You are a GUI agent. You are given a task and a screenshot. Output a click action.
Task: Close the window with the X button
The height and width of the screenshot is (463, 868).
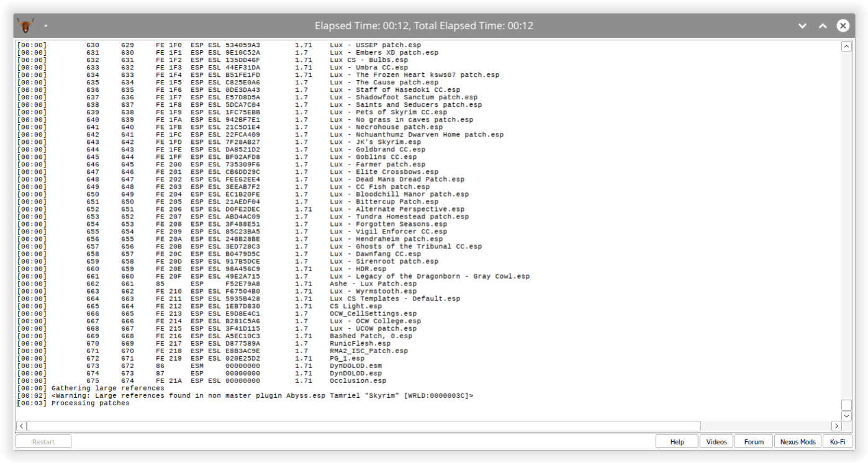point(843,25)
